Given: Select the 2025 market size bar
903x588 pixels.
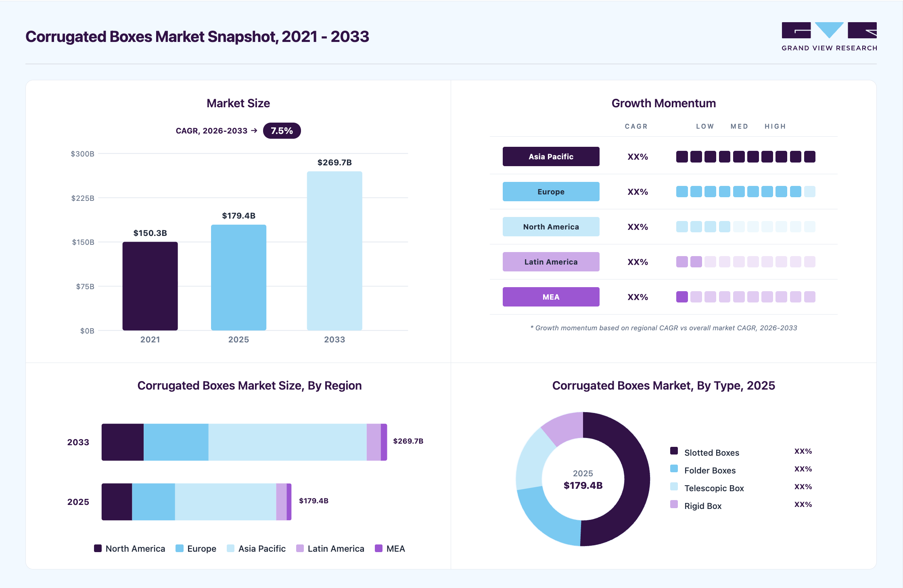Looking at the screenshot, I should (238, 277).
